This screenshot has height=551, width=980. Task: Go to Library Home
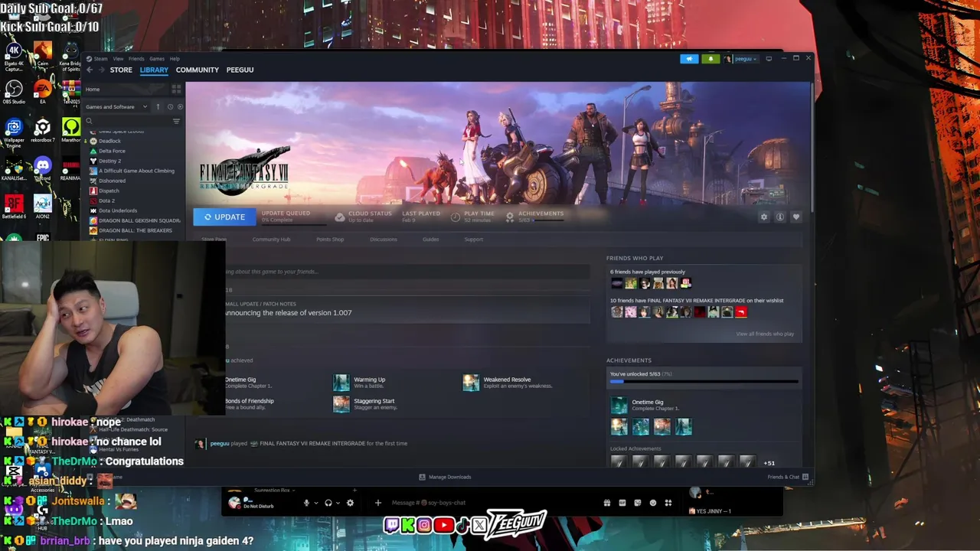[x=93, y=90]
